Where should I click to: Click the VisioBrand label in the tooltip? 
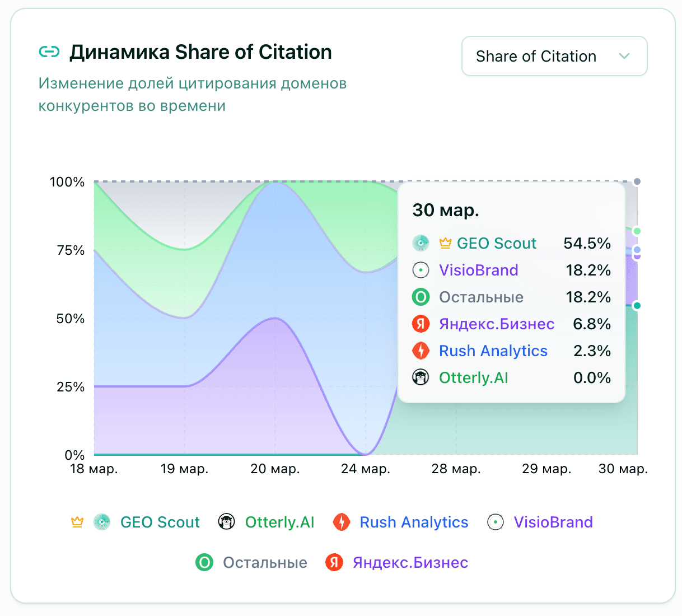pyautogui.click(x=478, y=270)
